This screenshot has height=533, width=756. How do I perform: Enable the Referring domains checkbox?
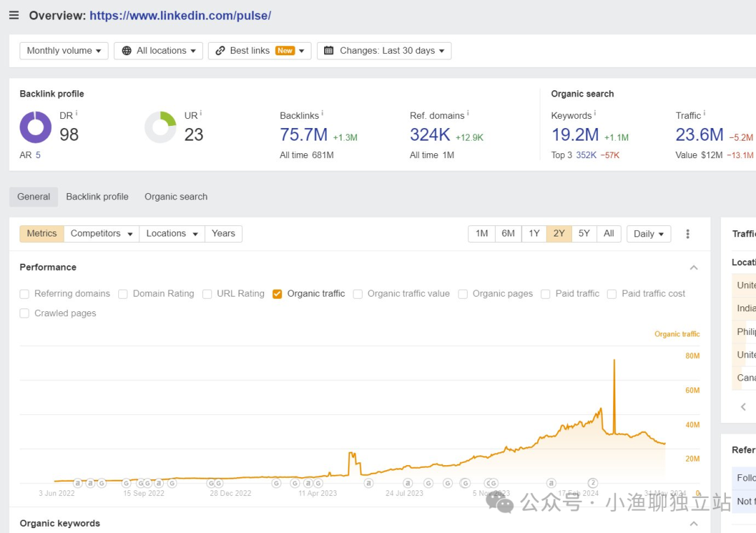pos(24,294)
